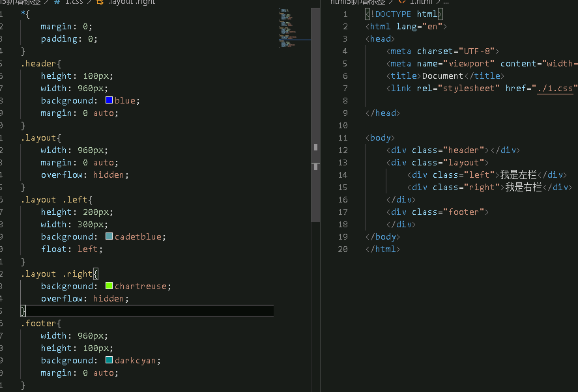578x392 pixels.
Task: Click the .layout .right{ selector
Action: [x=59, y=274]
